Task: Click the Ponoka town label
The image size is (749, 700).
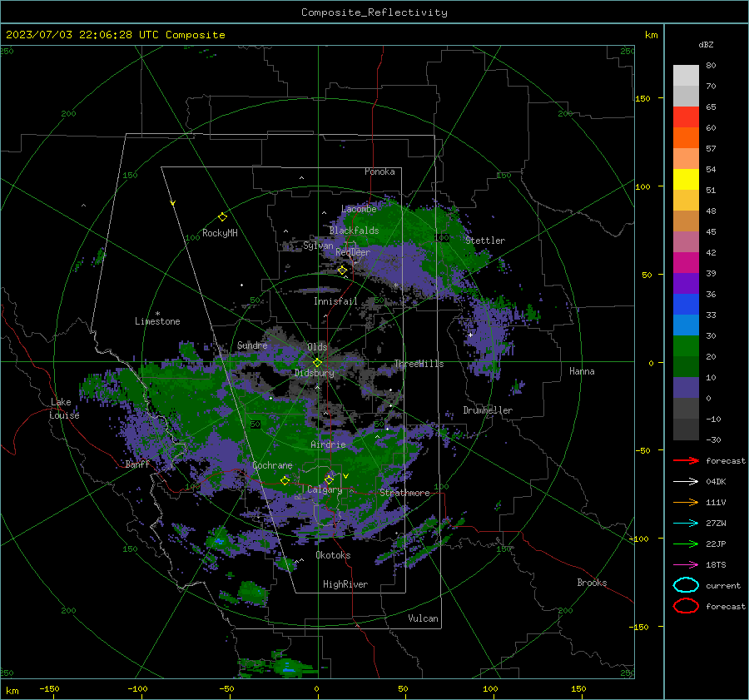Action: coord(379,171)
